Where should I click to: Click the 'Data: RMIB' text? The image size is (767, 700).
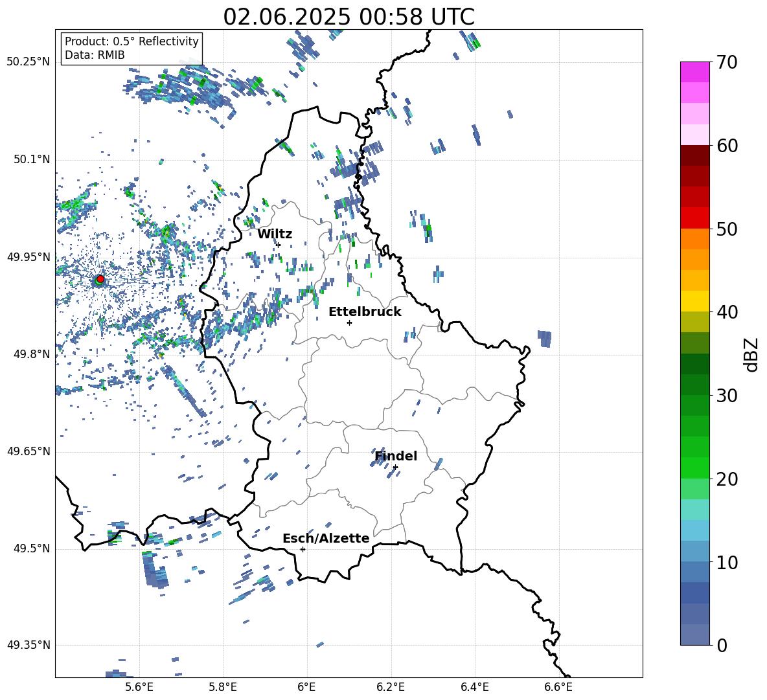point(95,55)
